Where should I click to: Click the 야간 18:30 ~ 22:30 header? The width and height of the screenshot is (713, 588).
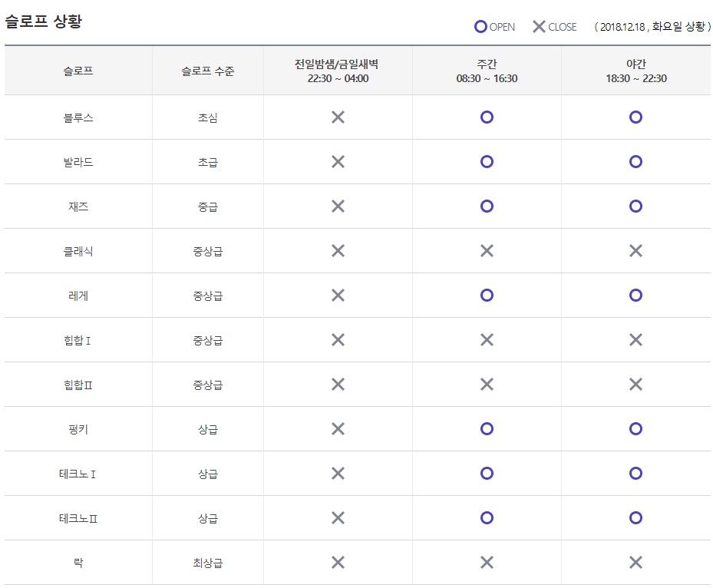635,71
